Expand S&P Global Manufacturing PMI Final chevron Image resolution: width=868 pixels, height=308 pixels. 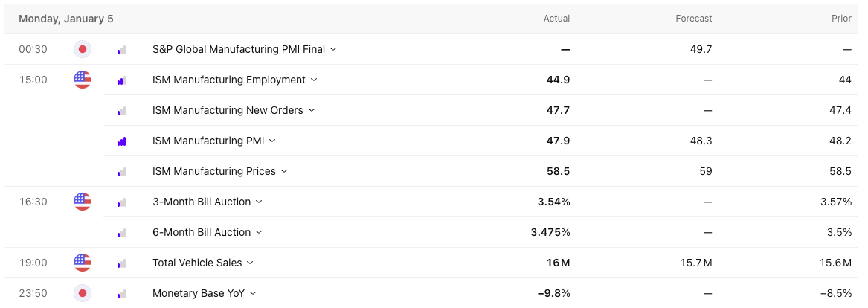[333, 50]
